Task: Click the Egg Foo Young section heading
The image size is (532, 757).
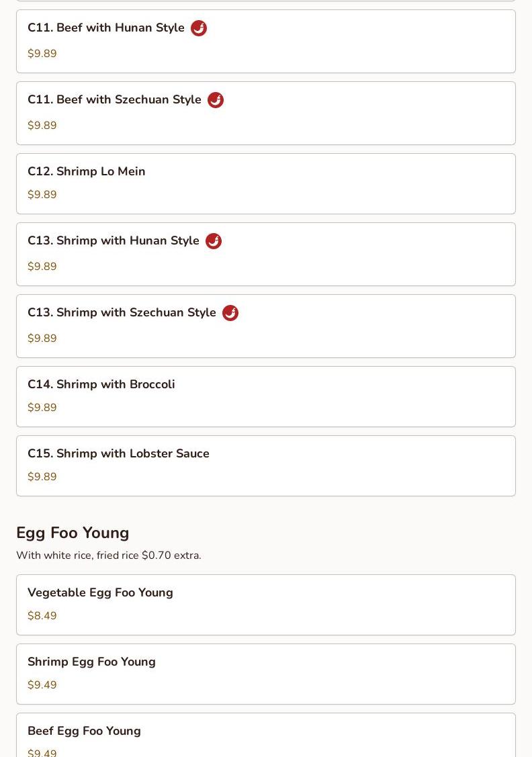Action: coord(73,533)
